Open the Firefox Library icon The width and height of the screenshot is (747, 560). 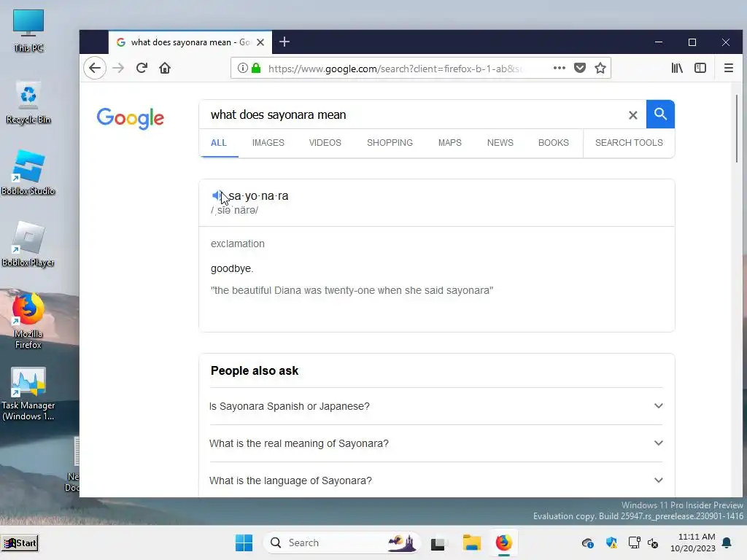click(x=677, y=68)
